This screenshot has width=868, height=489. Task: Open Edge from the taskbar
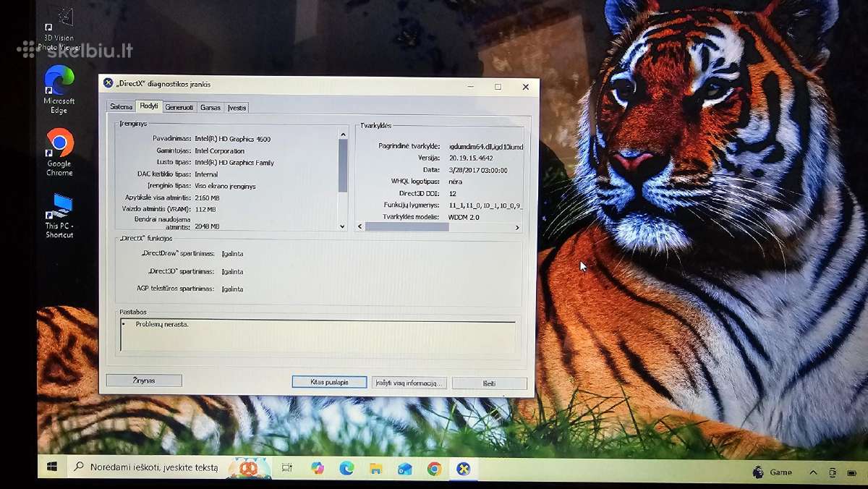[x=346, y=468]
